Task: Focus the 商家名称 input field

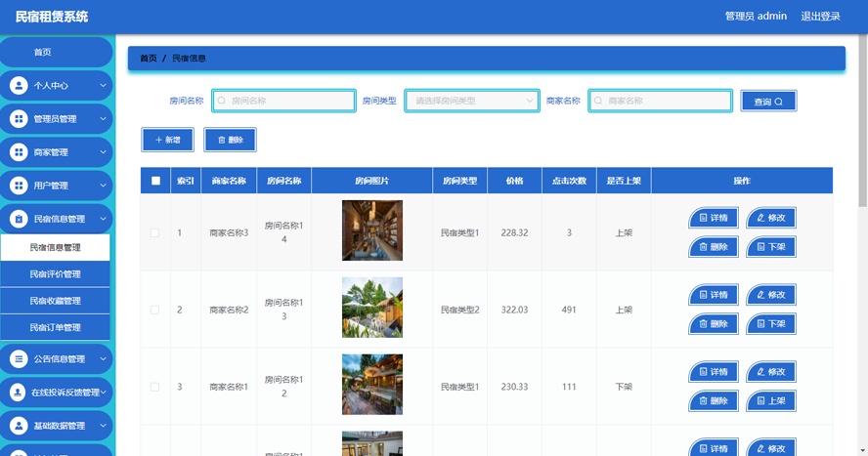Action: click(x=661, y=101)
